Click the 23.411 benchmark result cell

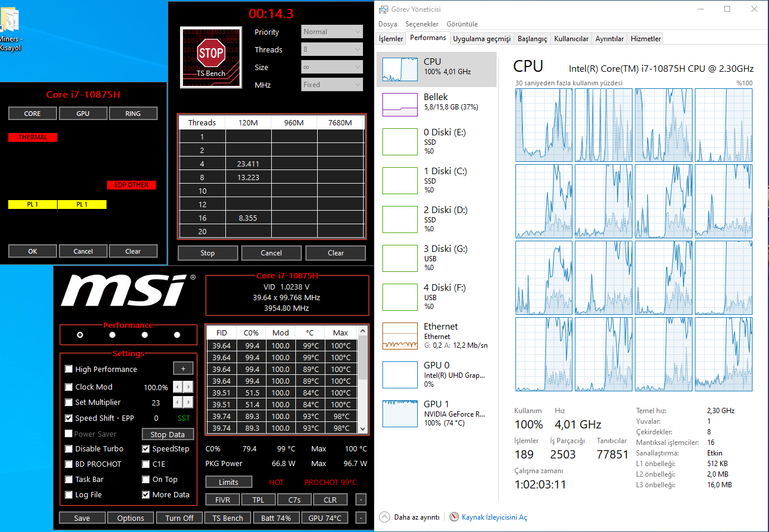(x=248, y=164)
